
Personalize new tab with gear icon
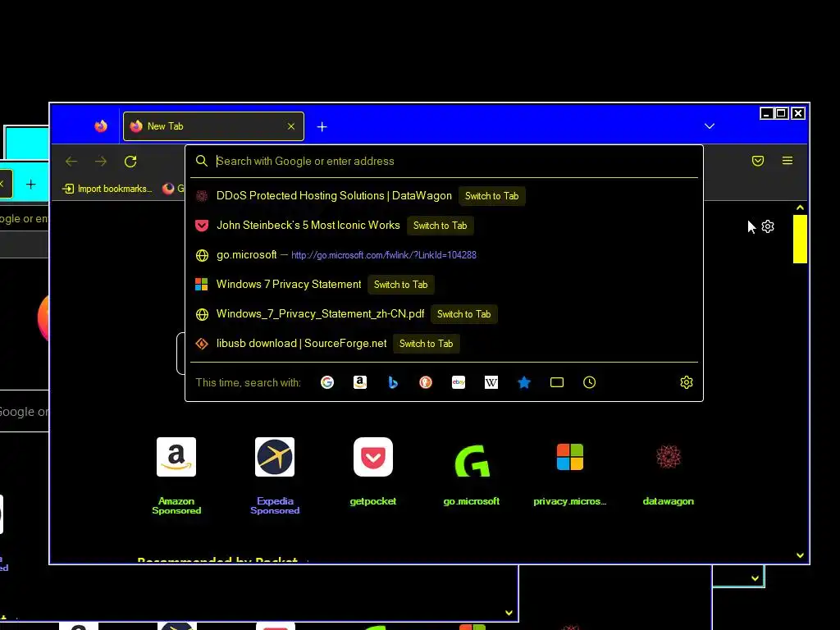tap(768, 226)
